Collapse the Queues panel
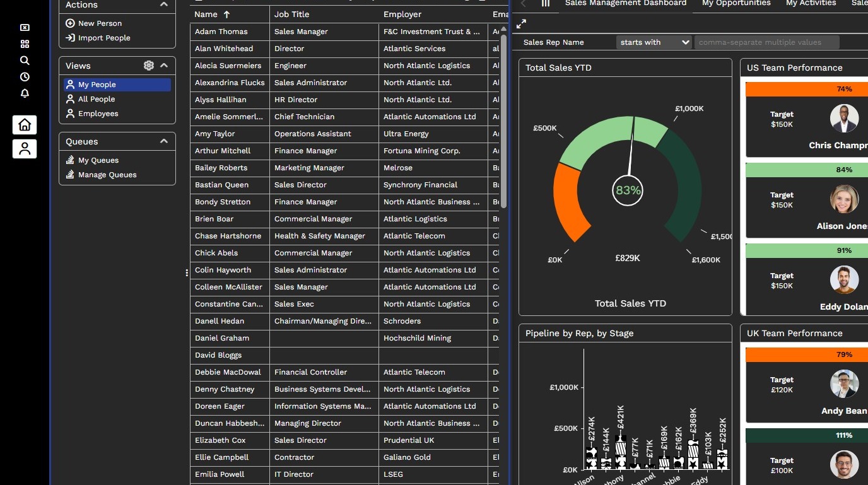The height and width of the screenshot is (485, 868). (x=164, y=141)
